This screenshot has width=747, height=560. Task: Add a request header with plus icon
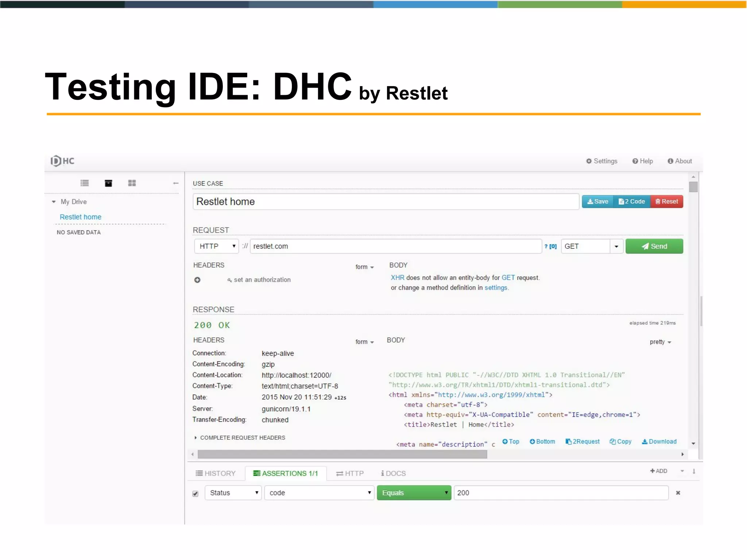coord(197,280)
